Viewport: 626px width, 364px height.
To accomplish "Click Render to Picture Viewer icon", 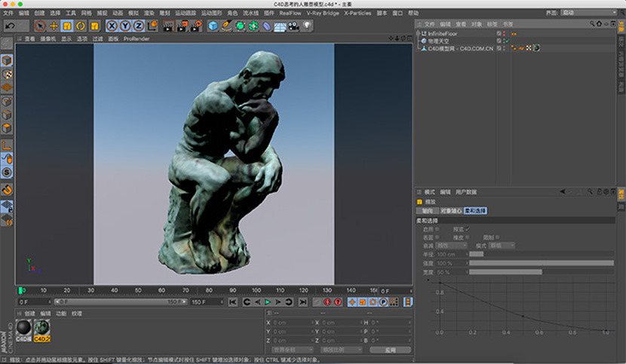I will pos(182,26).
